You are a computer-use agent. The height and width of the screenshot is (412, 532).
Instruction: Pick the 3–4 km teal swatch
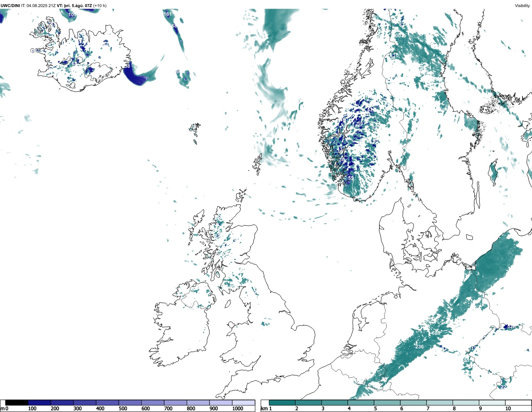coord(335,403)
